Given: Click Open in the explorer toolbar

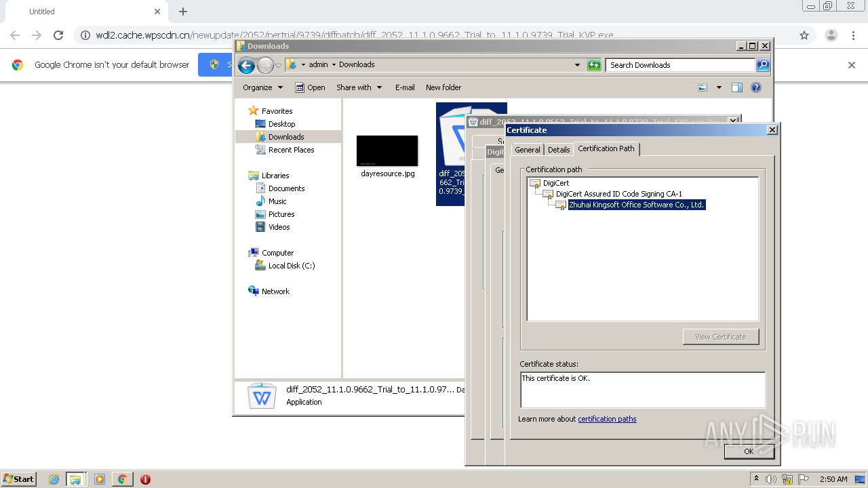Looking at the screenshot, I should click(310, 87).
